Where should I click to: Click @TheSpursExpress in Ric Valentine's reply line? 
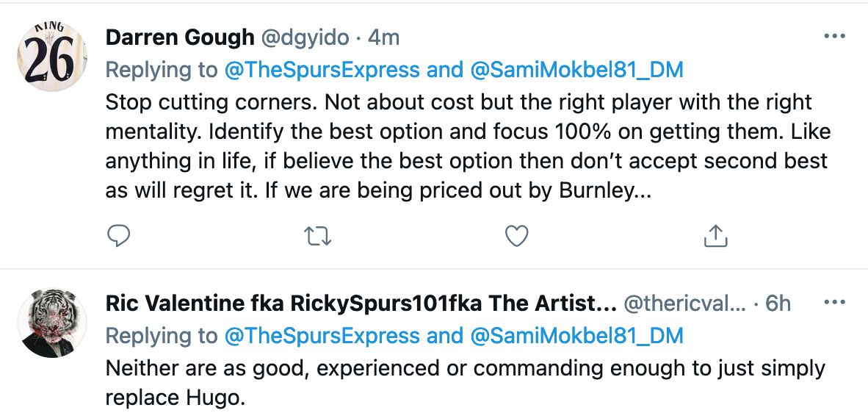[322, 336]
